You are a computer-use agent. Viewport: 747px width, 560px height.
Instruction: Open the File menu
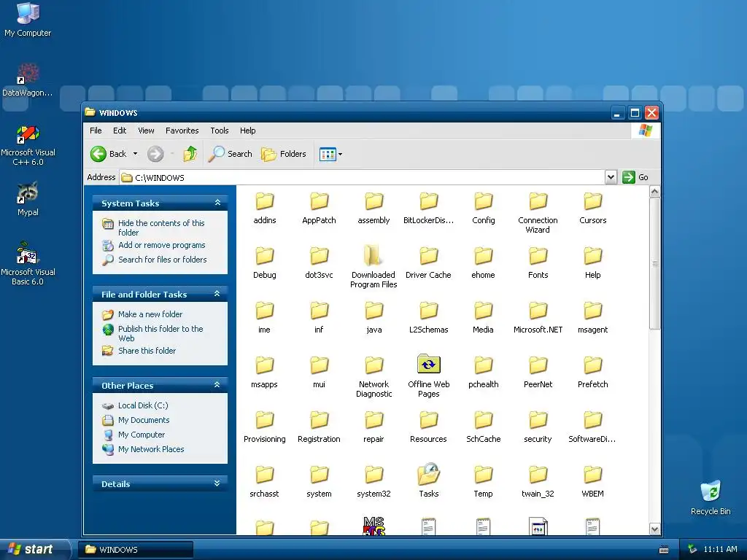(96, 131)
